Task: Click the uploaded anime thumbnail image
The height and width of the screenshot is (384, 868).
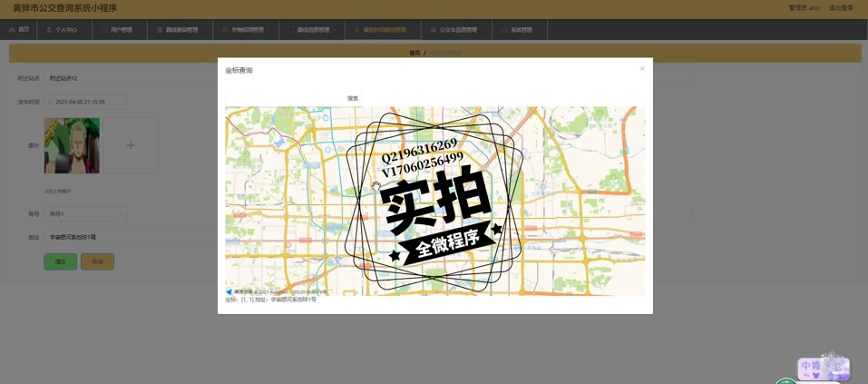Action: pos(72,145)
